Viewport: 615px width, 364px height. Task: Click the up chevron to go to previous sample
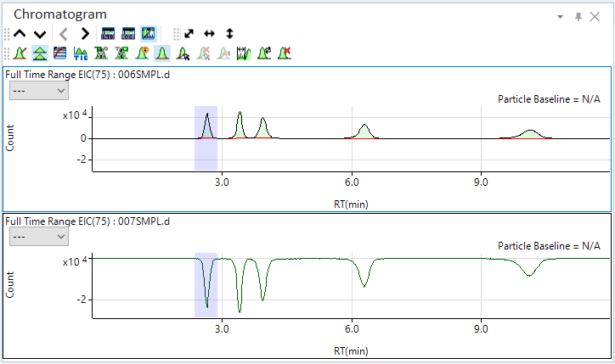pos(20,34)
